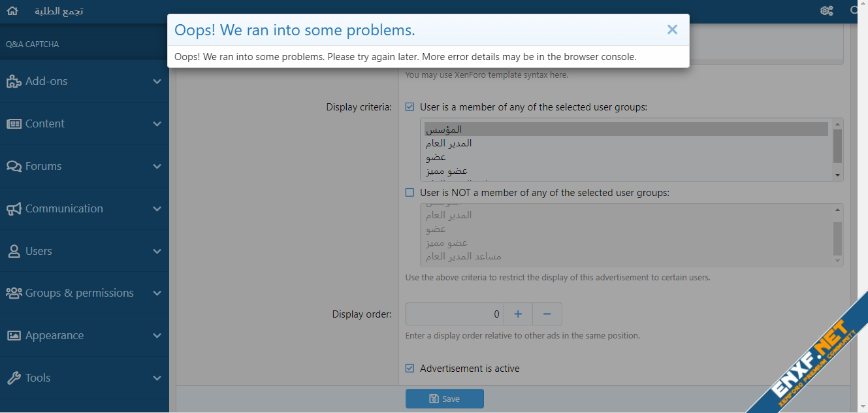Click the Save button
The width and height of the screenshot is (868, 413).
(x=444, y=399)
